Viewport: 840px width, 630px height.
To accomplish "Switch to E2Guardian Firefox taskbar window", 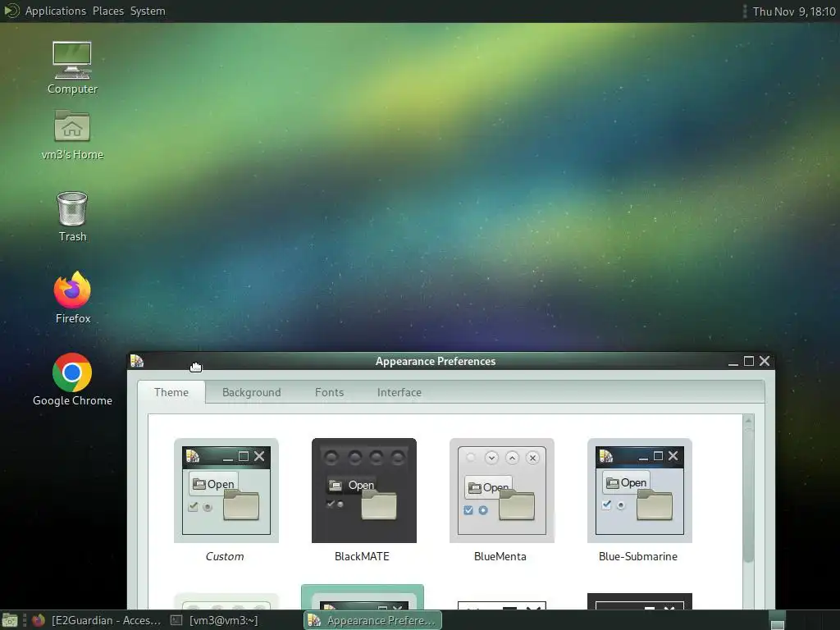I will (x=97, y=620).
